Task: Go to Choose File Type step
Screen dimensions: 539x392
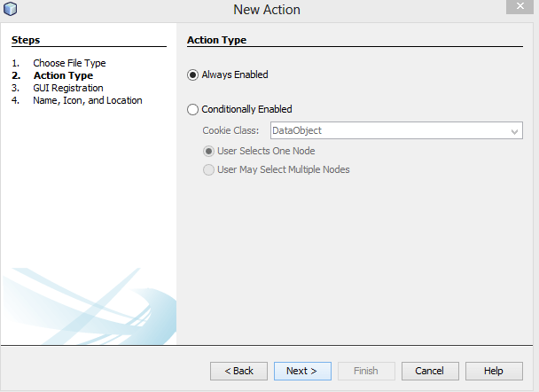Action: point(69,63)
